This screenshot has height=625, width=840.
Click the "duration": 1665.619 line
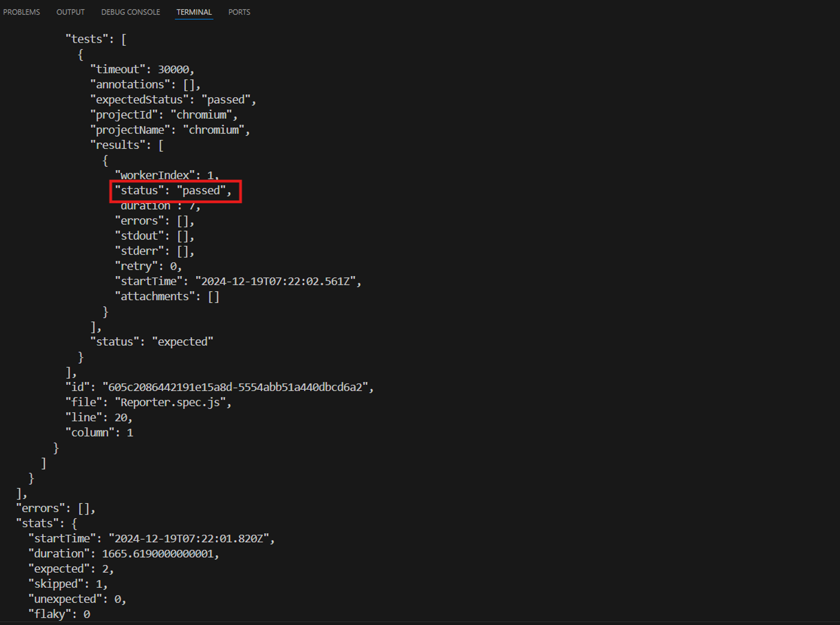click(x=124, y=554)
